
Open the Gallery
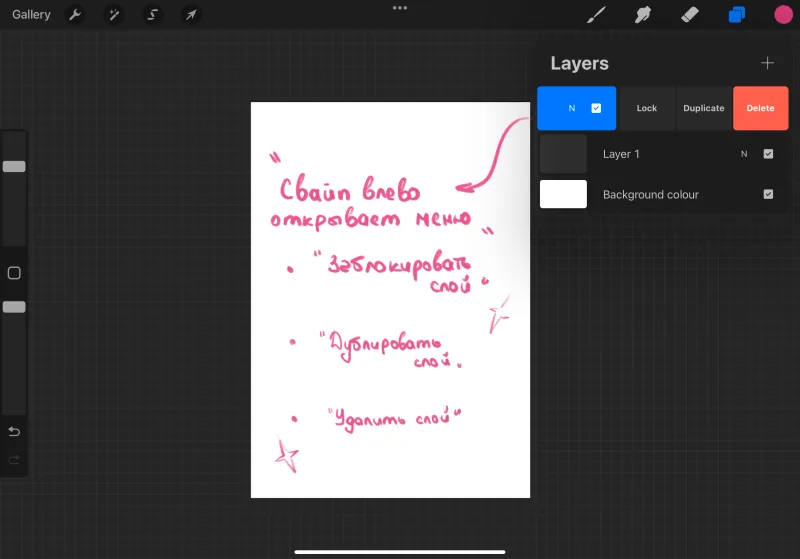pyautogui.click(x=31, y=14)
